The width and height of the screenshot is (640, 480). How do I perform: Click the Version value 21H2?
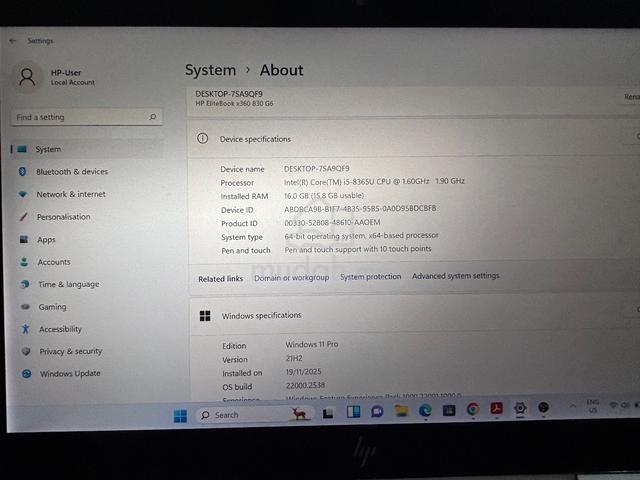tap(294, 358)
